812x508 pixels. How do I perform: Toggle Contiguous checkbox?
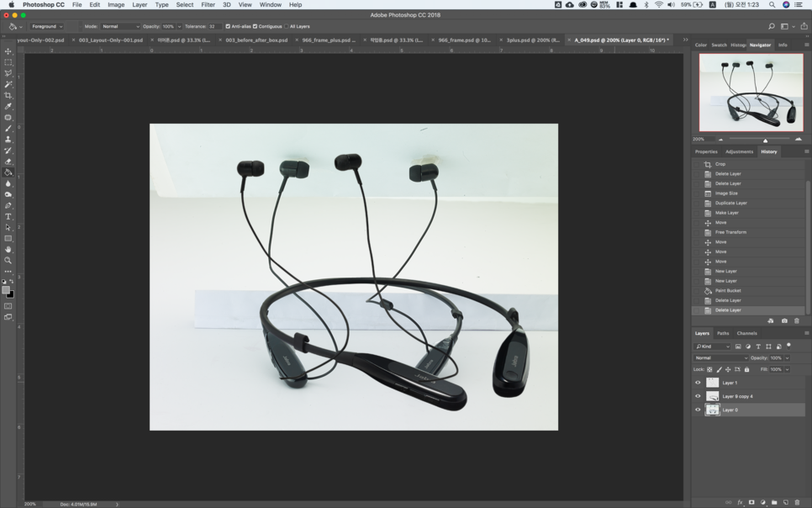(255, 26)
